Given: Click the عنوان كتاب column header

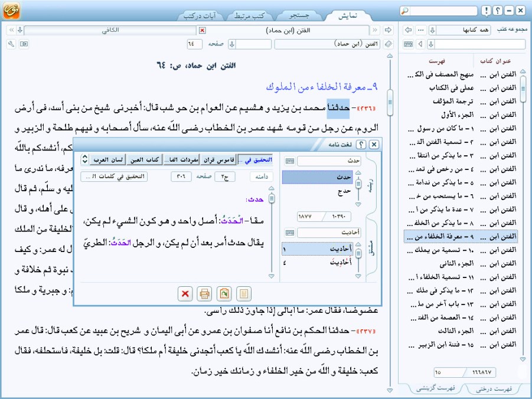Looking at the screenshot, I should pyautogui.click(x=495, y=61).
